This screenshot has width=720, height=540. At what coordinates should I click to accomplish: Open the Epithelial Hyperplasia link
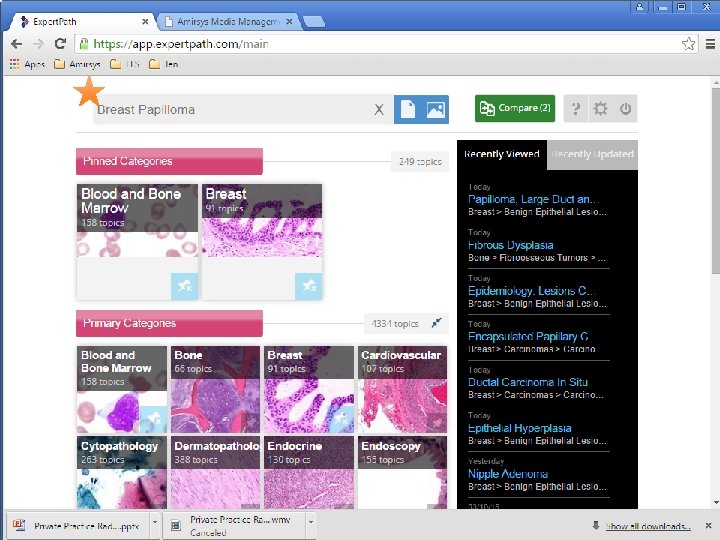[x=519, y=428]
